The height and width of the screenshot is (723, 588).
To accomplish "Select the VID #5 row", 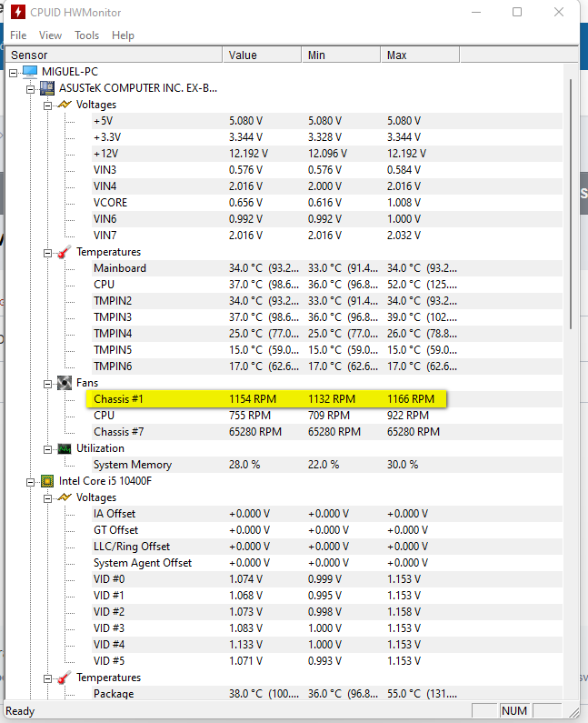I will tap(327, 661).
